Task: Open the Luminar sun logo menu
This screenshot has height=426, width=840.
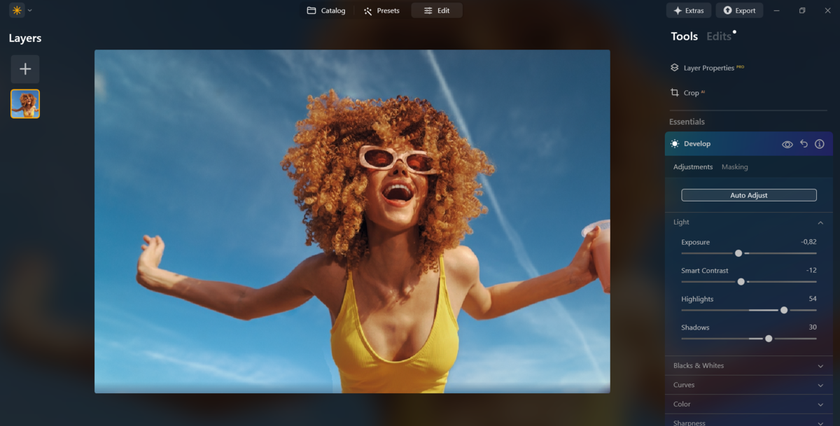Action: (x=17, y=10)
